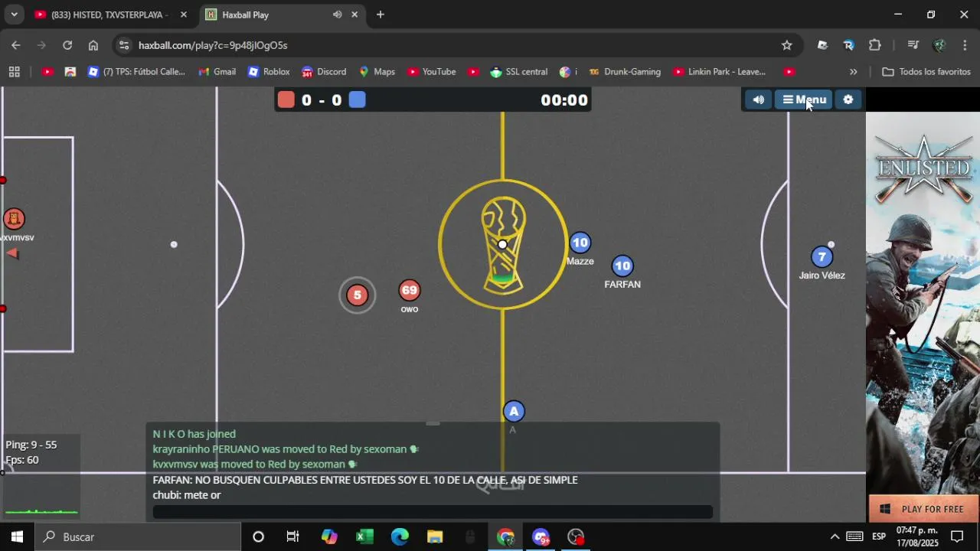Open Windows notification center

pos(957,536)
